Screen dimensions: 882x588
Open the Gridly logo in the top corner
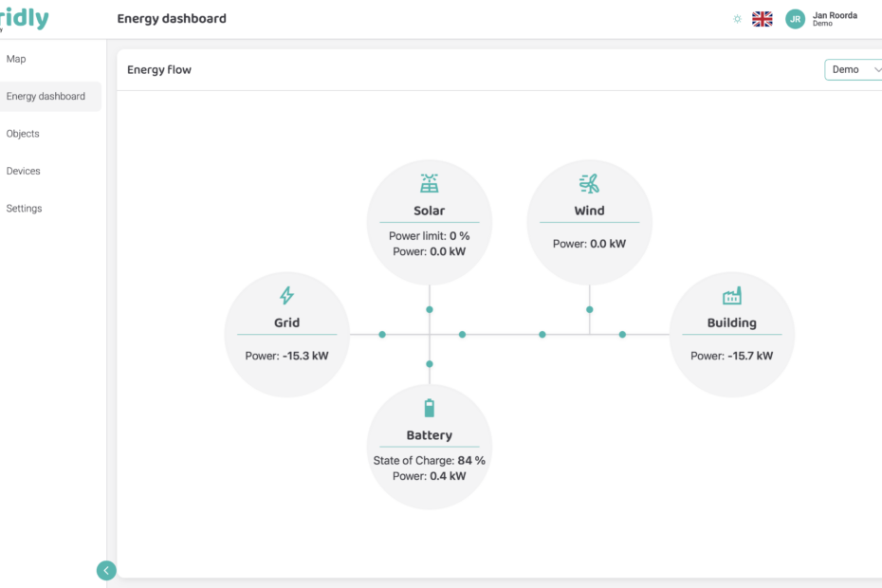point(24,17)
